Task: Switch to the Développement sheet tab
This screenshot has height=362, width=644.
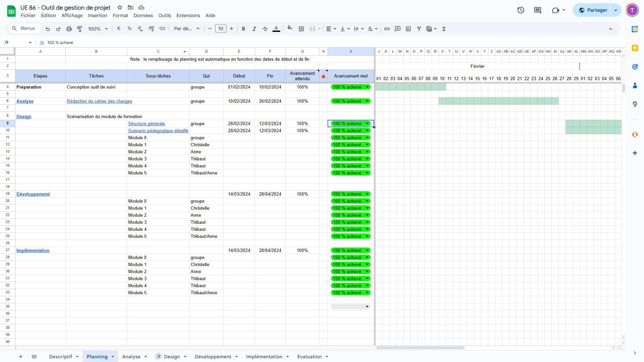Action: 213,357
